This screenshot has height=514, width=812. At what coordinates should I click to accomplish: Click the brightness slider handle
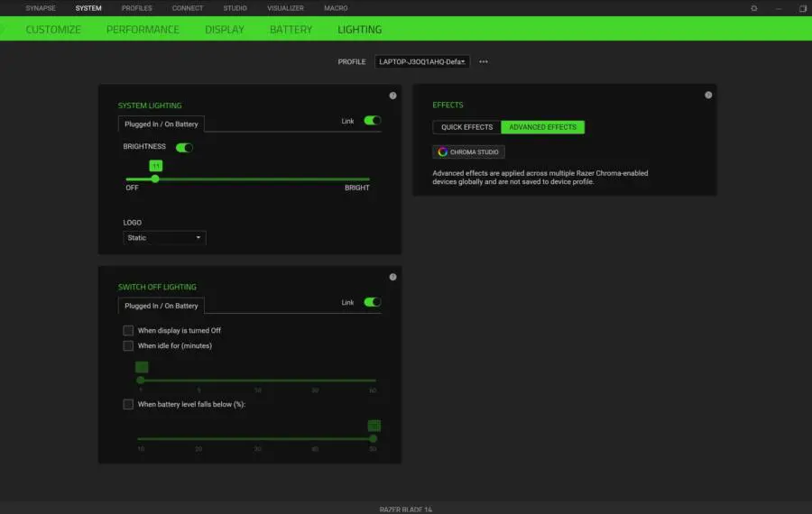[x=155, y=179]
